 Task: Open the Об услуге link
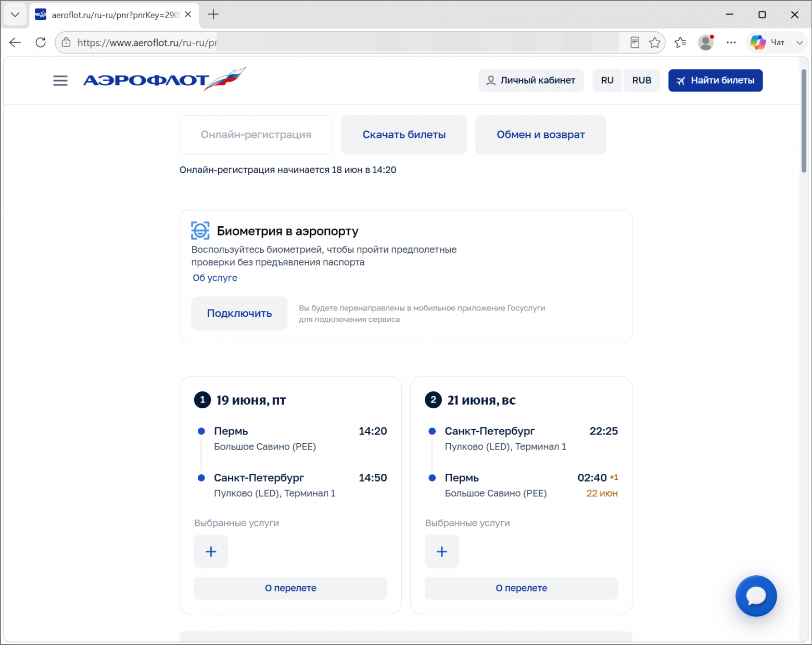click(215, 278)
